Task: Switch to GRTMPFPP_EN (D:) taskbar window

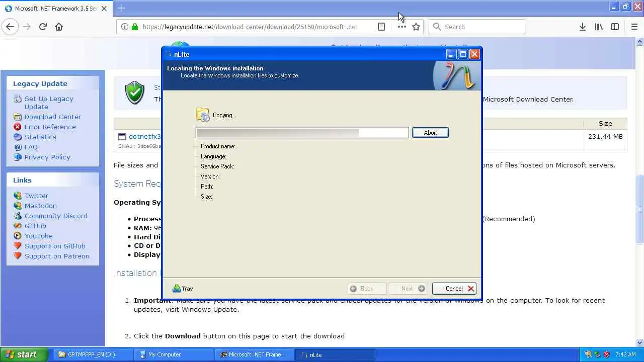Action: click(x=93, y=354)
